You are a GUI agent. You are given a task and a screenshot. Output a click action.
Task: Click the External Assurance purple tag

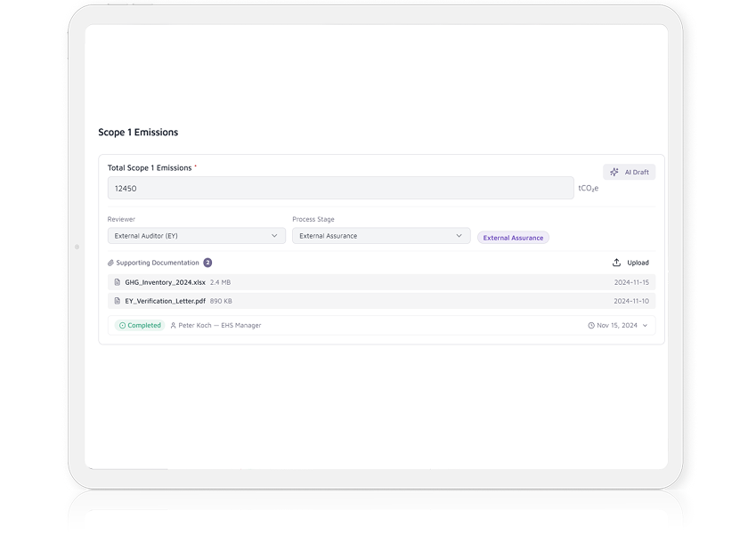(x=513, y=238)
